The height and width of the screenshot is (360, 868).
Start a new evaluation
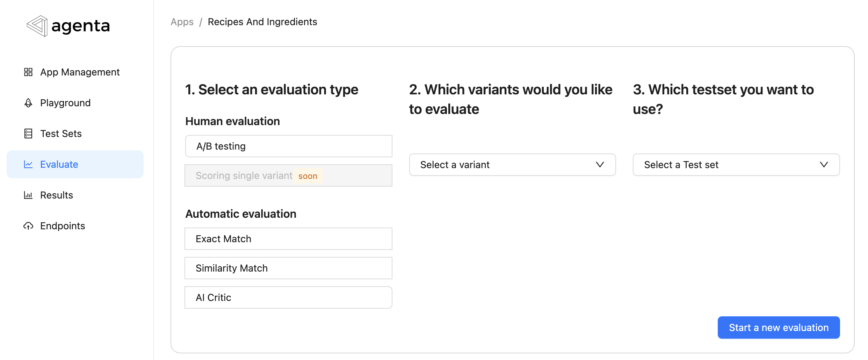tap(779, 327)
